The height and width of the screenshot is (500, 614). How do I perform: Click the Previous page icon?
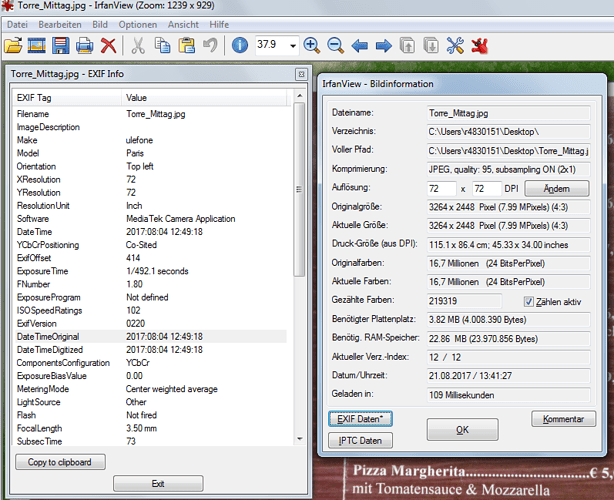coord(407,46)
